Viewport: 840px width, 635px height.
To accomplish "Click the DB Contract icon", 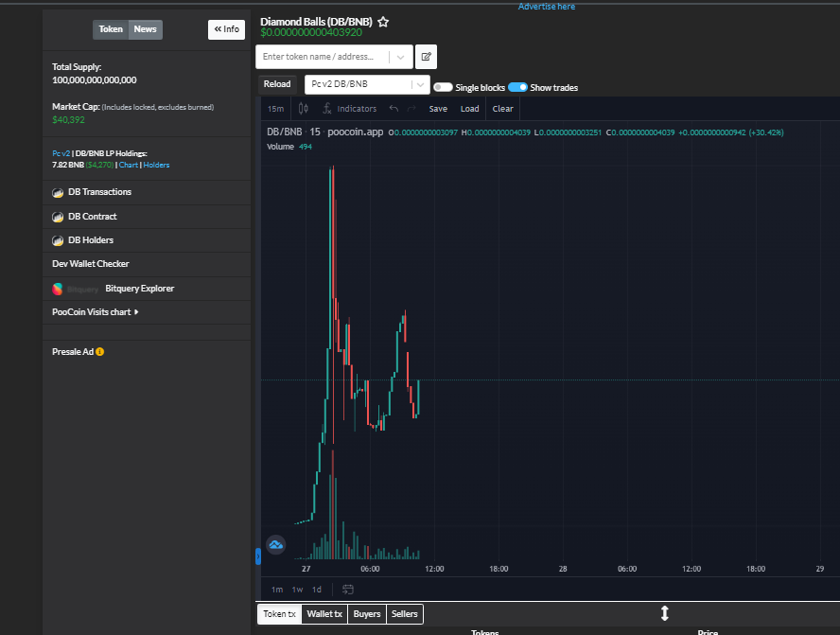I will click(58, 217).
